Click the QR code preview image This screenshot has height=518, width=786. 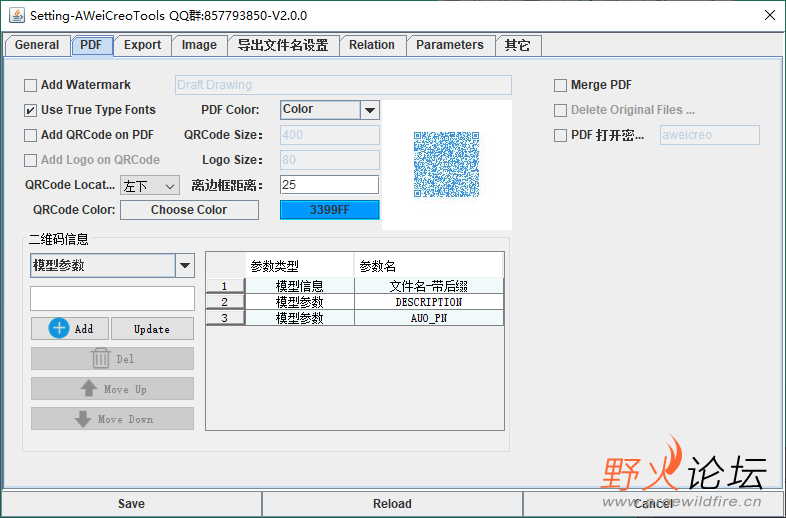(x=446, y=164)
